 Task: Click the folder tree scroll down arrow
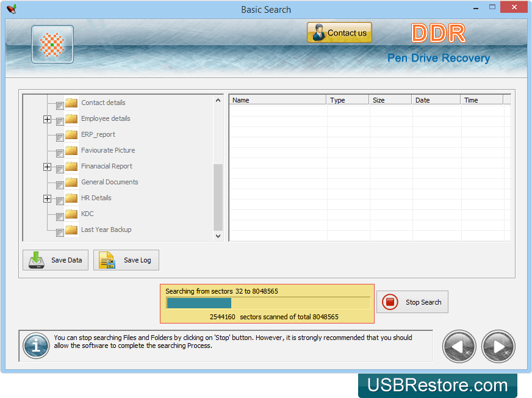pyautogui.click(x=218, y=236)
